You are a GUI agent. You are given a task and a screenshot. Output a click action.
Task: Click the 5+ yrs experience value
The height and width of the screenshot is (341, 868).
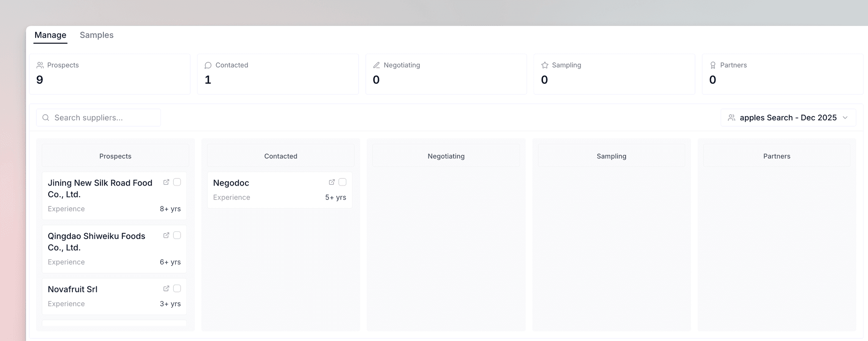tap(336, 197)
